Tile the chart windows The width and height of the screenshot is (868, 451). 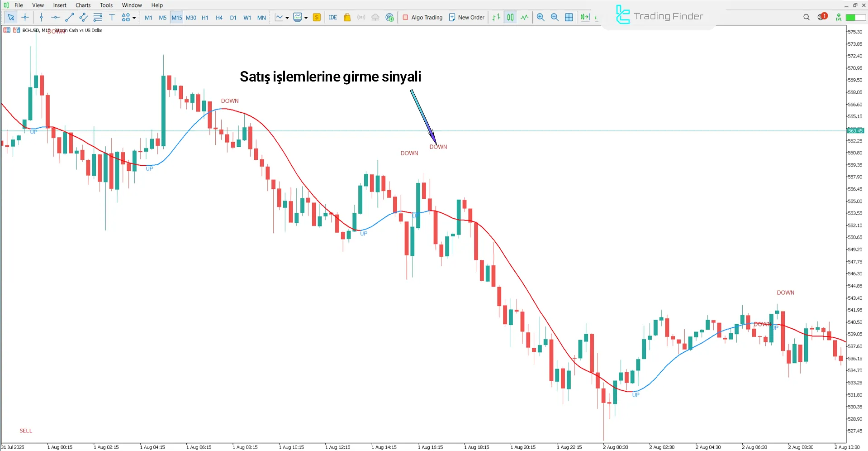click(569, 17)
